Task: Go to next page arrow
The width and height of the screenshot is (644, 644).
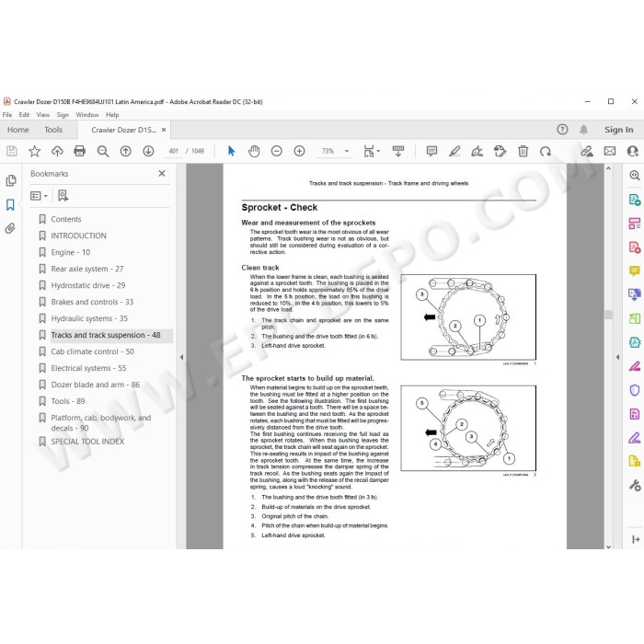Action: pos(148,152)
